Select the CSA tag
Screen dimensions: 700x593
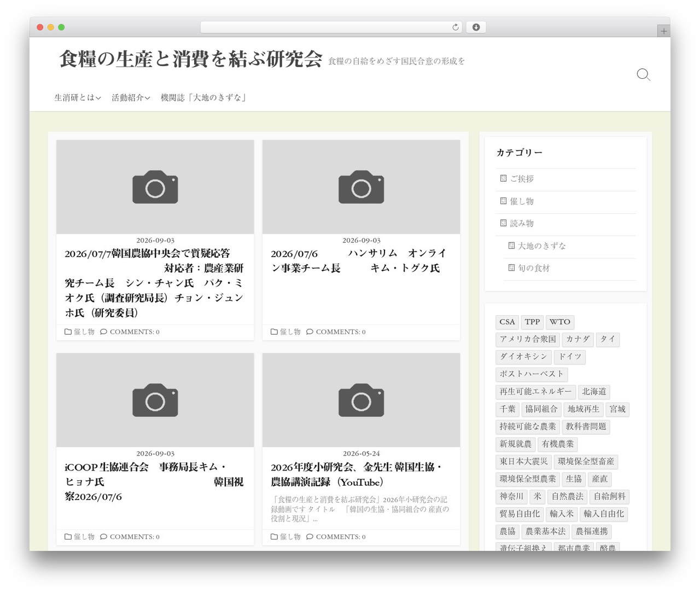click(x=507, y=322)
